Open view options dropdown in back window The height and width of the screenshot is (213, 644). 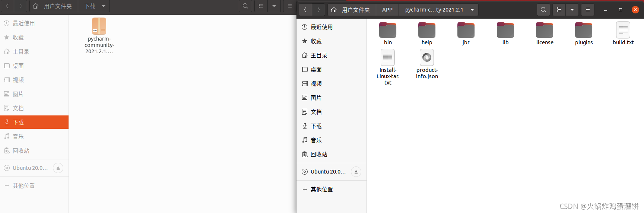click(274, 6)
